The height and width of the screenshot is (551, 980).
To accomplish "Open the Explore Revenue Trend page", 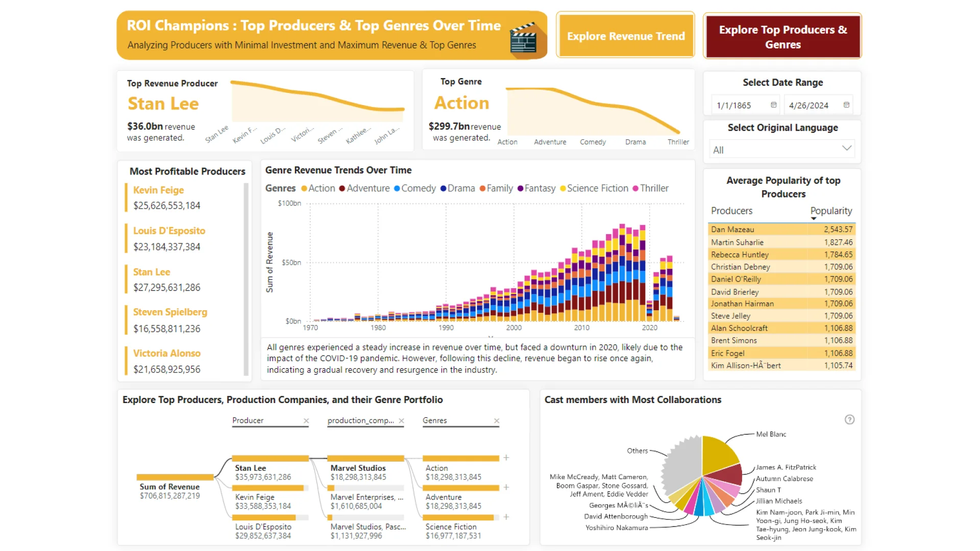I will pos(626,36).
